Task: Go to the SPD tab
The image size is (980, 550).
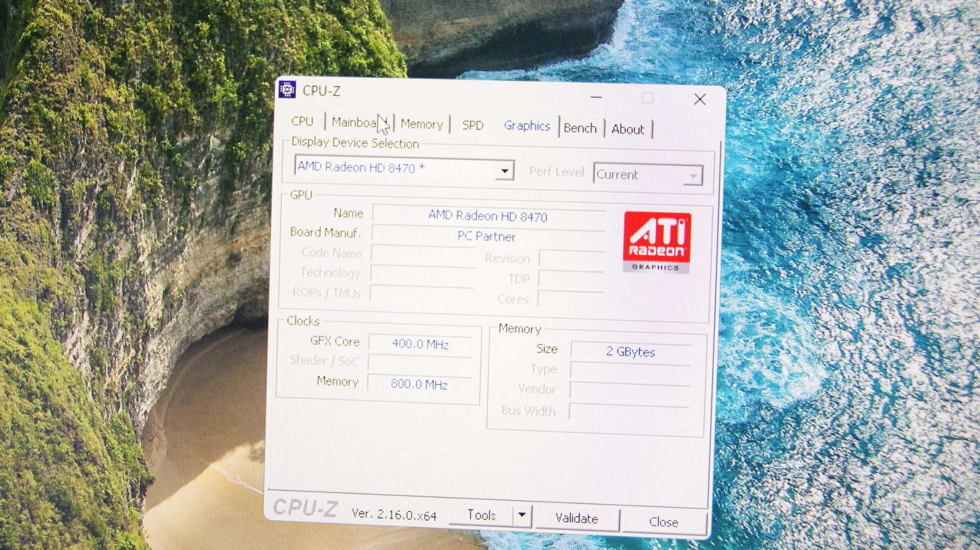Action: tap(473, 125)
